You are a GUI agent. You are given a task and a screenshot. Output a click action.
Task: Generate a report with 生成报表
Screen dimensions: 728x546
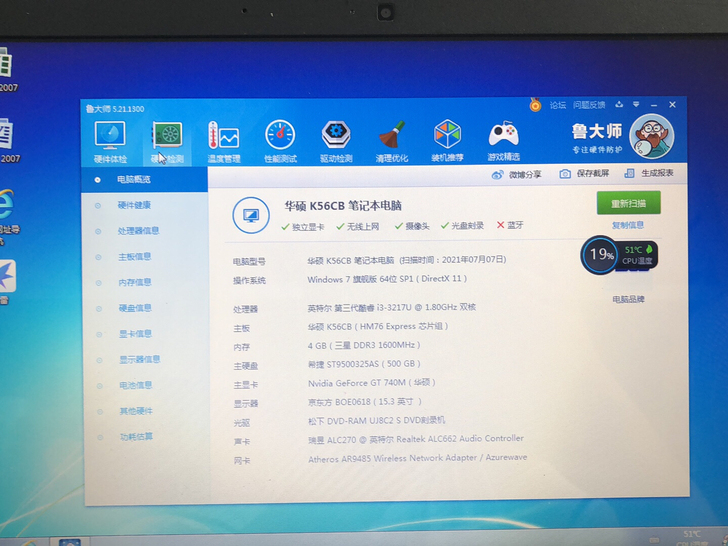(x=649, y=173)
